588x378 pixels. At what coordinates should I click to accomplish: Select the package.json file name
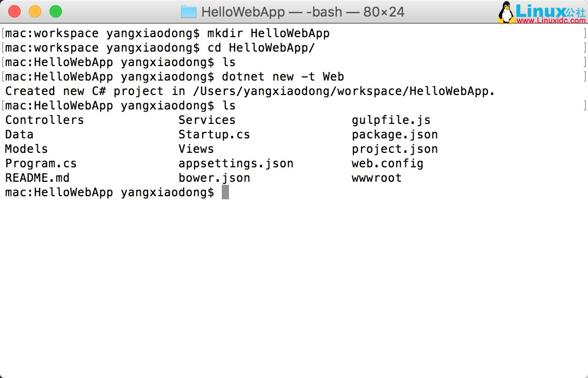pos(395,134)
